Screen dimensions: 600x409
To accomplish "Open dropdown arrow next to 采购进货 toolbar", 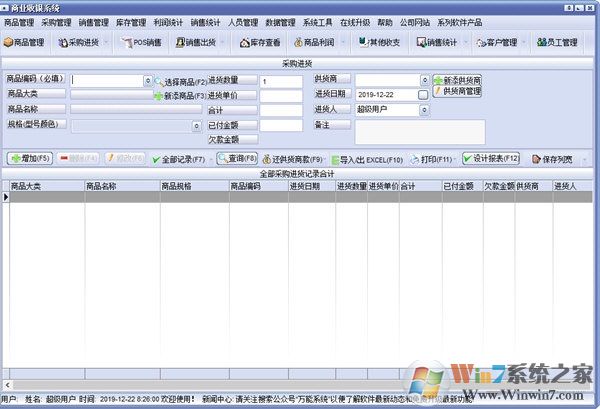I will coord(106,42).
